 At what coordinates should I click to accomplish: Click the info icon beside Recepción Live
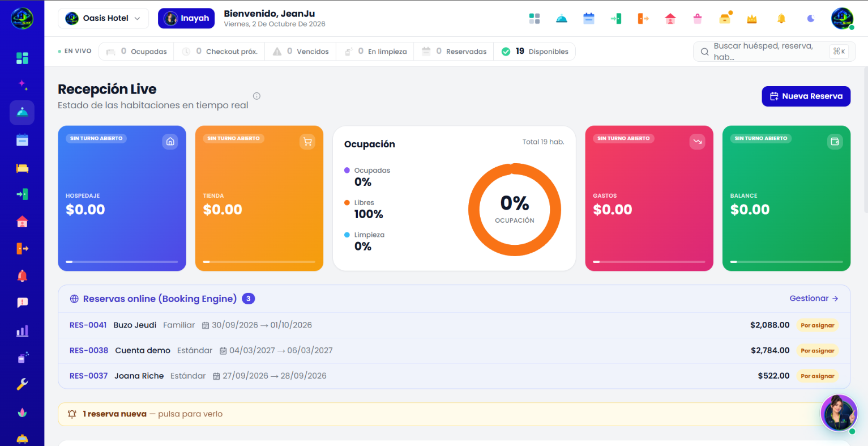point(256,96)
